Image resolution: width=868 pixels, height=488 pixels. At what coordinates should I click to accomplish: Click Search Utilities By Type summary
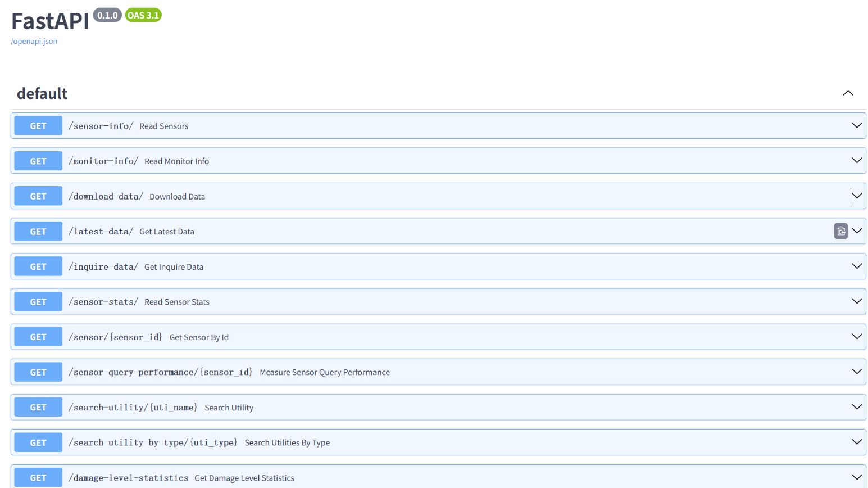(287, 443)
